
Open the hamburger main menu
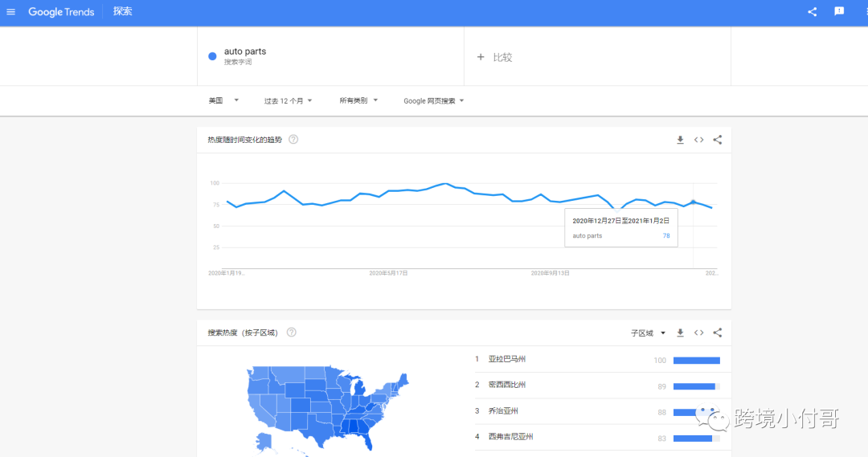[10, 11]
